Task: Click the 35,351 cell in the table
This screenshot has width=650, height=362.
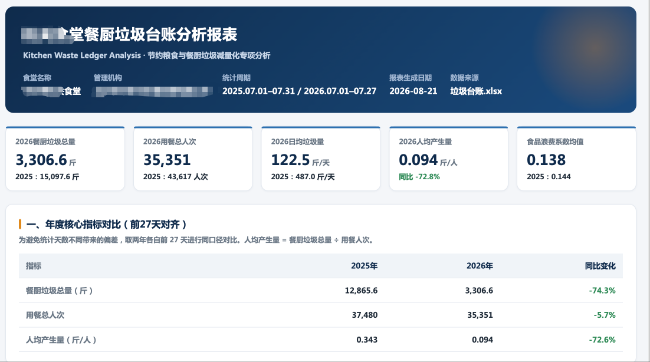Action: point(480,315)
